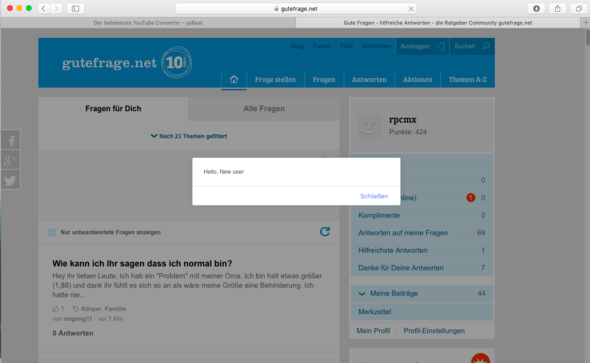This screenshot has width=590, height=363.
Task: Open the Forum link
Action: click(322, 46)
